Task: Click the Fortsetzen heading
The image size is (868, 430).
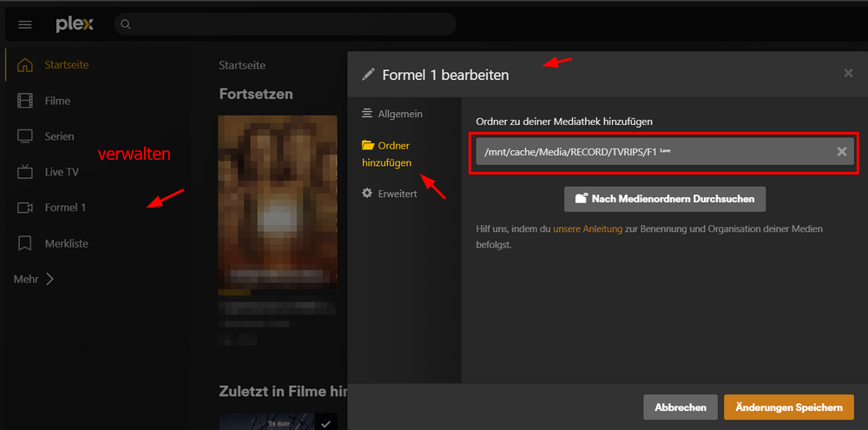Action: click(x=256, y=94)
